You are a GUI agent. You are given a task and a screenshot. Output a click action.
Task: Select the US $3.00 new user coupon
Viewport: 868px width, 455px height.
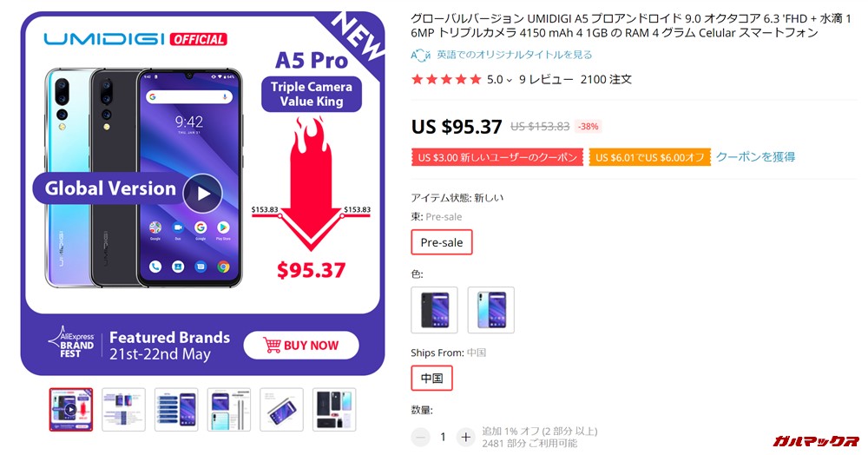(x=497, y=157)
